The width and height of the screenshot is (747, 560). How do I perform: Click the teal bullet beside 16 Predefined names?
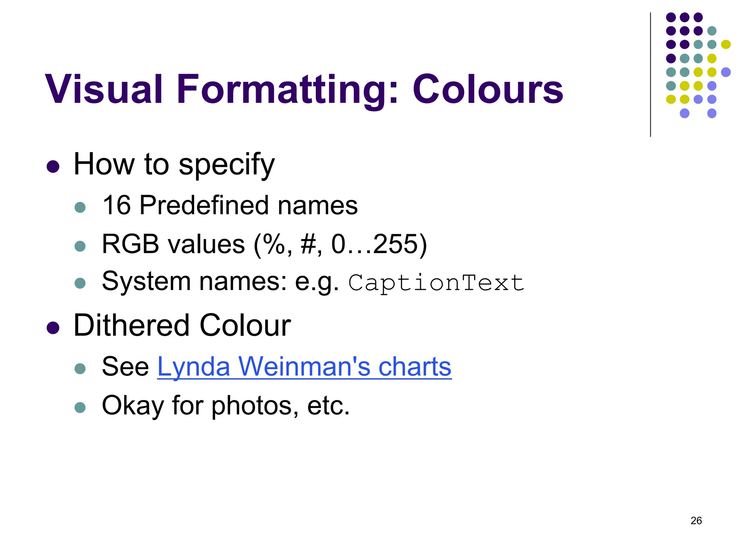pos(80,207)
